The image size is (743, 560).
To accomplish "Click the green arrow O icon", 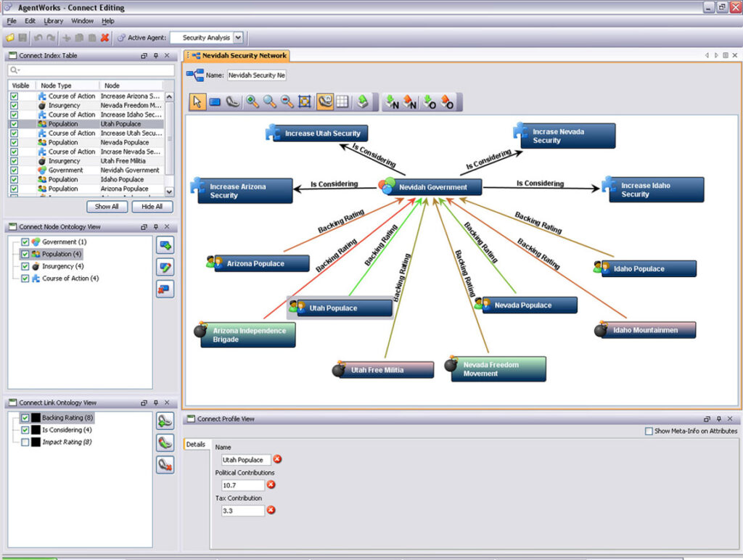I will point(430,102).
